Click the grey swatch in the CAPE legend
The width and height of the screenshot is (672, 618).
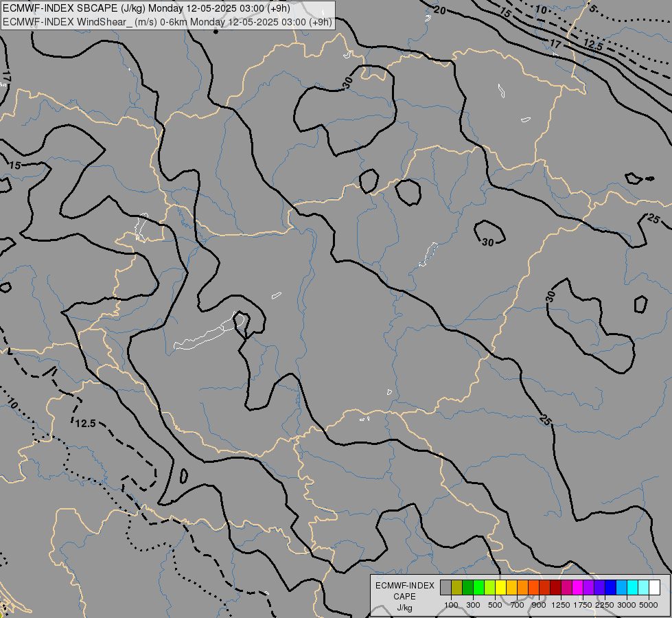[x=445, y=588]
